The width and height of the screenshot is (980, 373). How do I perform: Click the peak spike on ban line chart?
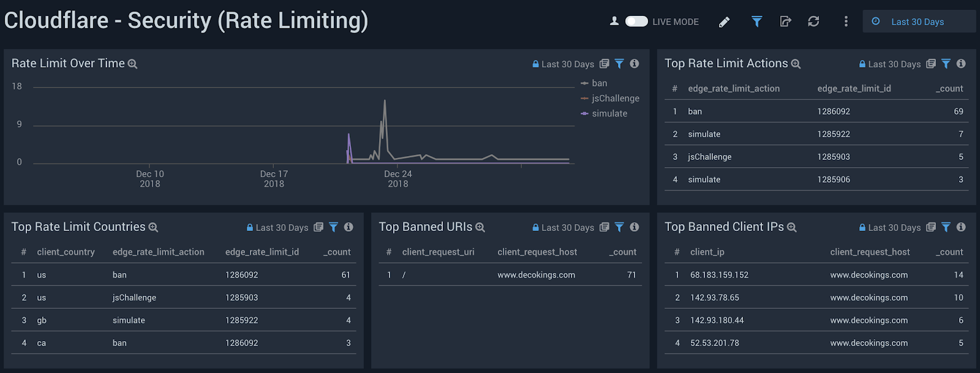pyautogui.click(x=385, y=101)
